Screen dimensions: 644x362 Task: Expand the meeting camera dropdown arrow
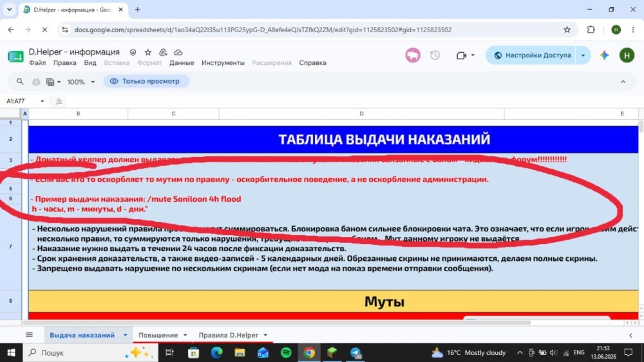(473, 55)
